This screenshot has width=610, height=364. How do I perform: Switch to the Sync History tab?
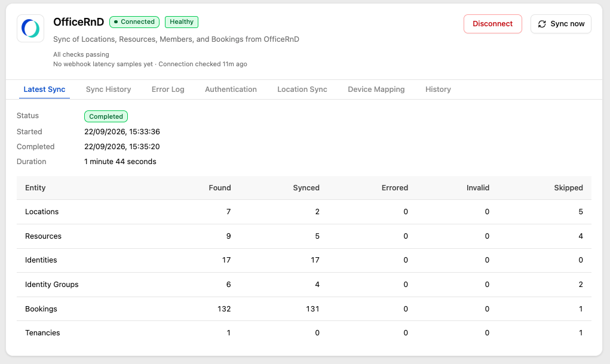coord(108,90)
